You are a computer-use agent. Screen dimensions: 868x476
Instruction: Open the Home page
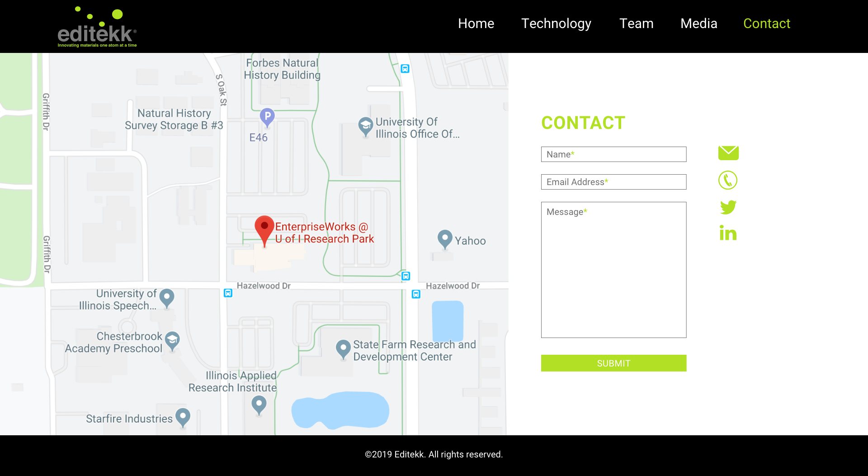[x=476, y=24]
